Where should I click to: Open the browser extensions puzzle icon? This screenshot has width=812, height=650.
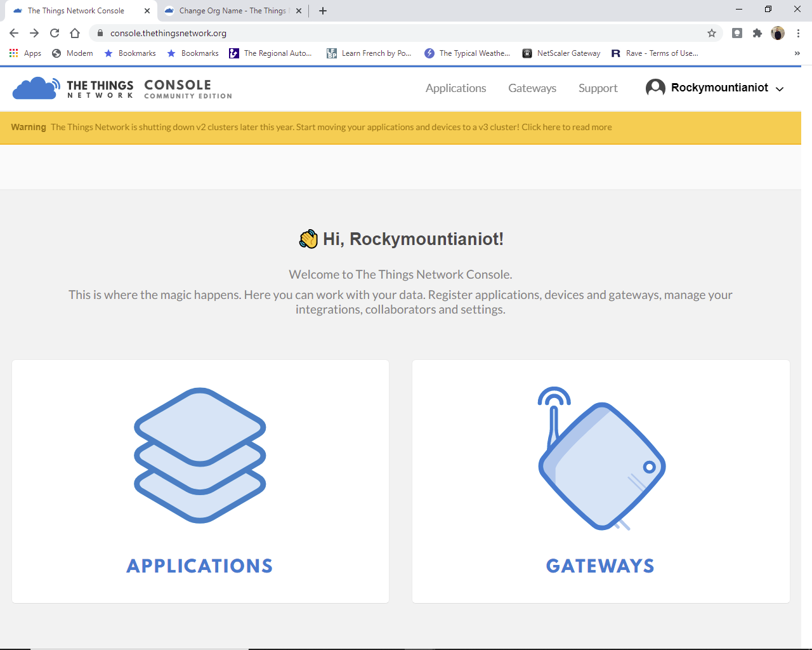point(757,33)
